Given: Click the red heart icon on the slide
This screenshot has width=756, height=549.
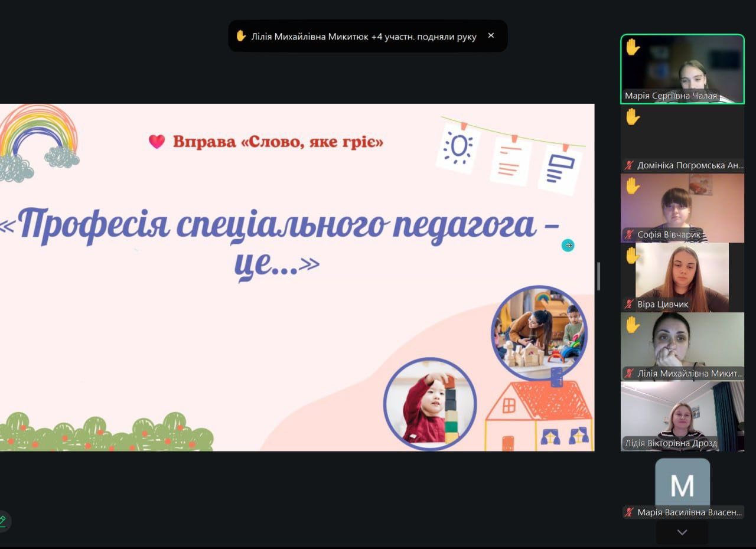Looking at the screenshot, I should [157, 142].
